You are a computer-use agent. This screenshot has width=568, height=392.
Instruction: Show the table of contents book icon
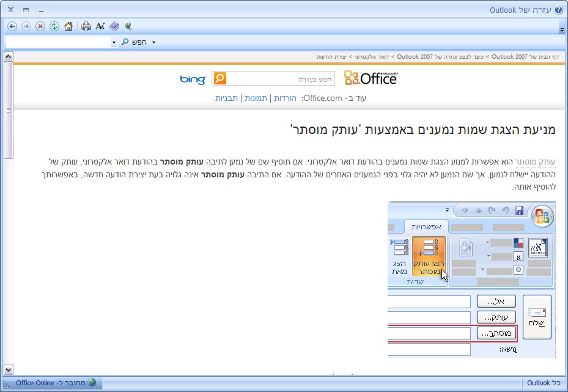coord(114,26)
